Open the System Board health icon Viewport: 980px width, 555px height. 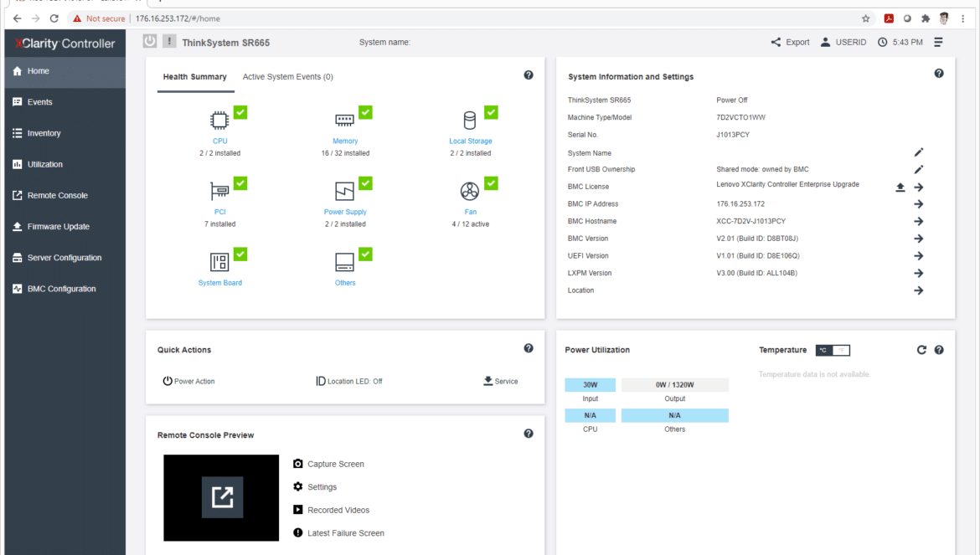[219, 261]
